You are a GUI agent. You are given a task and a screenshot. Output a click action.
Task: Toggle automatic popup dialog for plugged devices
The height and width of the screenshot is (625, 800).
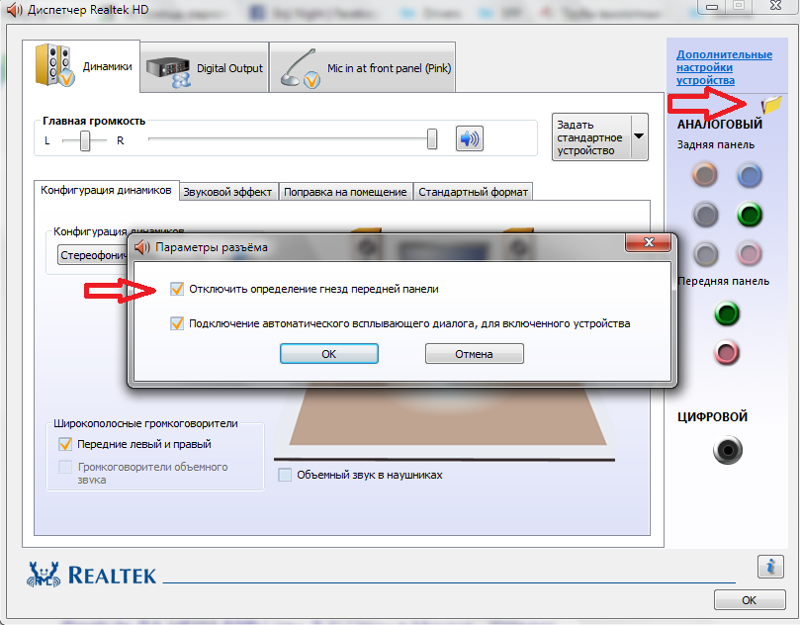tap(177, 323)
